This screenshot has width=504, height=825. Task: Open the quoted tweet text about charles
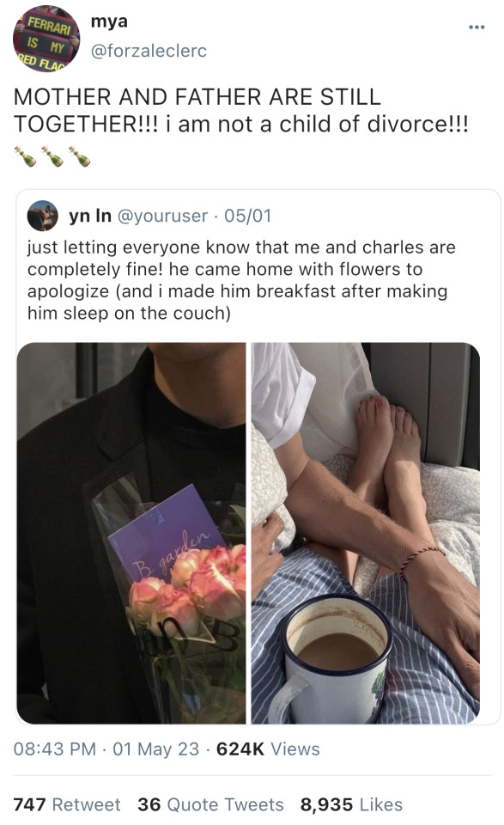[x=241, y=280]
